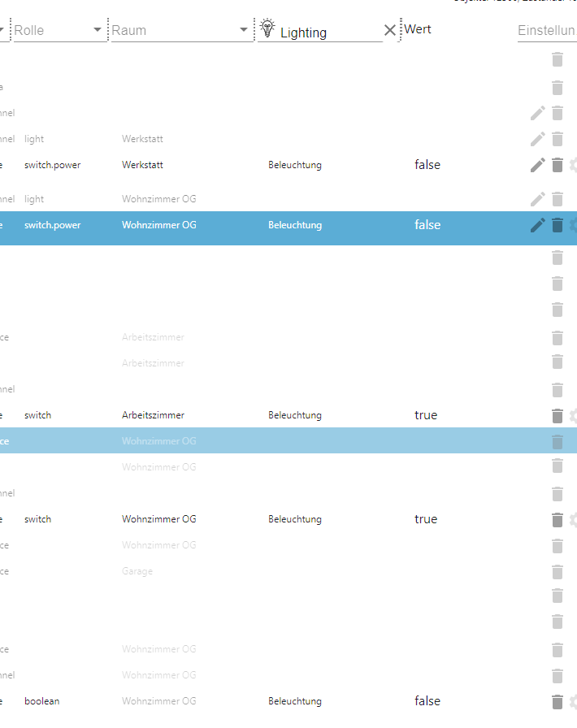Click the Einstellungen filter field
The width and height of the screenshot is (577, 728).
point(546,31)
